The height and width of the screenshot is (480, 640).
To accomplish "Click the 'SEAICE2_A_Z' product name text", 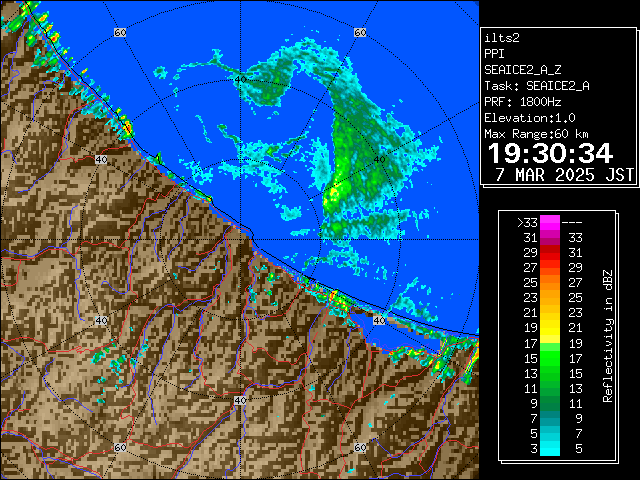I will 522,70.
